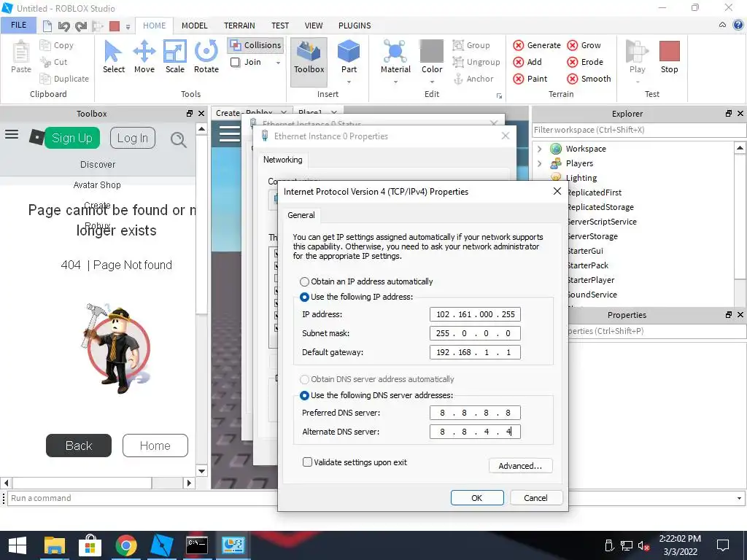The width and height of the screenshot is (747, 560).
Task: Cancel the IPv4 Properties dialog
Action: (x=536, y=497)
